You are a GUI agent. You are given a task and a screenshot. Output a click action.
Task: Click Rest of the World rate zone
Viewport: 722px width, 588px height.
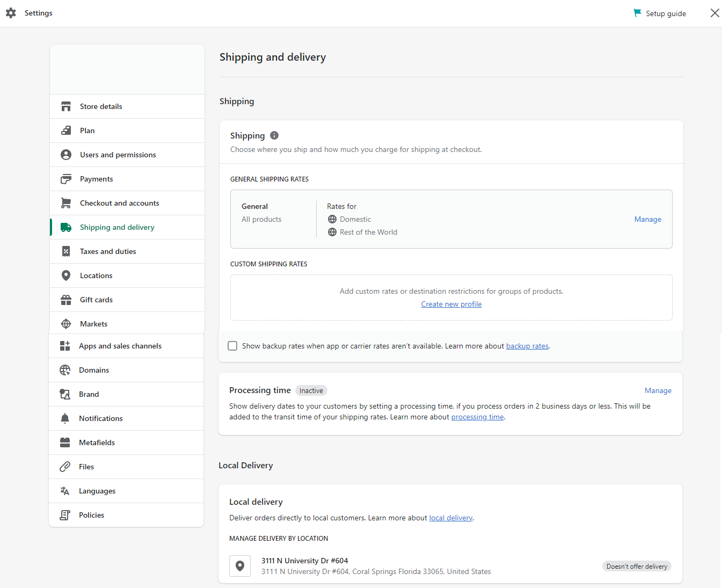pos(369,232)
